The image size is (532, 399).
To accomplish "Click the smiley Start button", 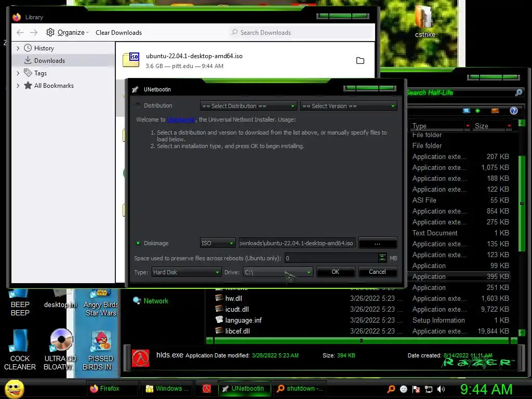I will [x=15, y=389].
